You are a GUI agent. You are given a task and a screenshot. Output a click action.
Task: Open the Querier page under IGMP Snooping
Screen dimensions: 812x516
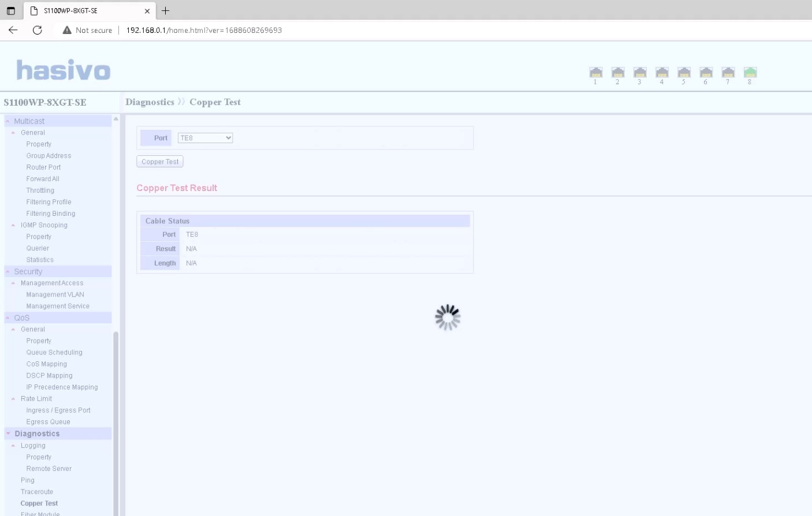pos(38,248)
